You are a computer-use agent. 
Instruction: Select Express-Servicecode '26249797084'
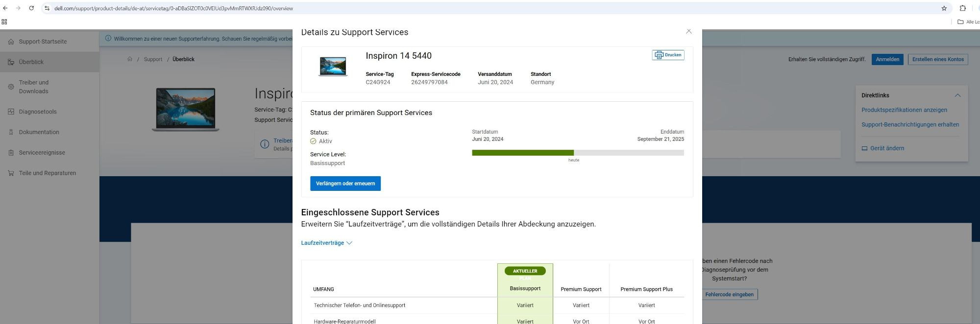pyautogui.click(x=429, y=82)
